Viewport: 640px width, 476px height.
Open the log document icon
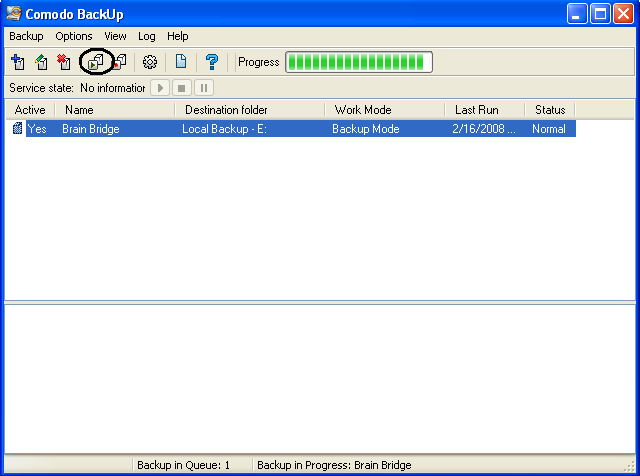tap(181, 62)
